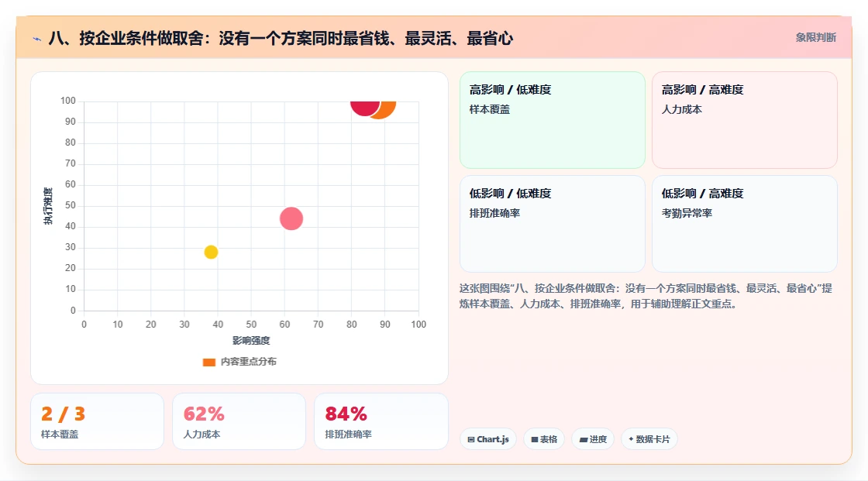This screenshot has width=868, height=481.
Task: Click the pink bubble in the chart
Action: coord(291,218)
